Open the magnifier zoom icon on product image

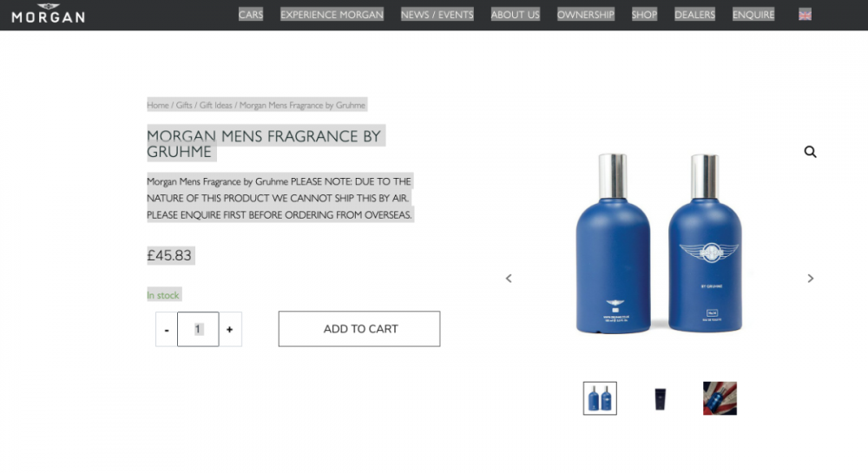click(810, 152)
